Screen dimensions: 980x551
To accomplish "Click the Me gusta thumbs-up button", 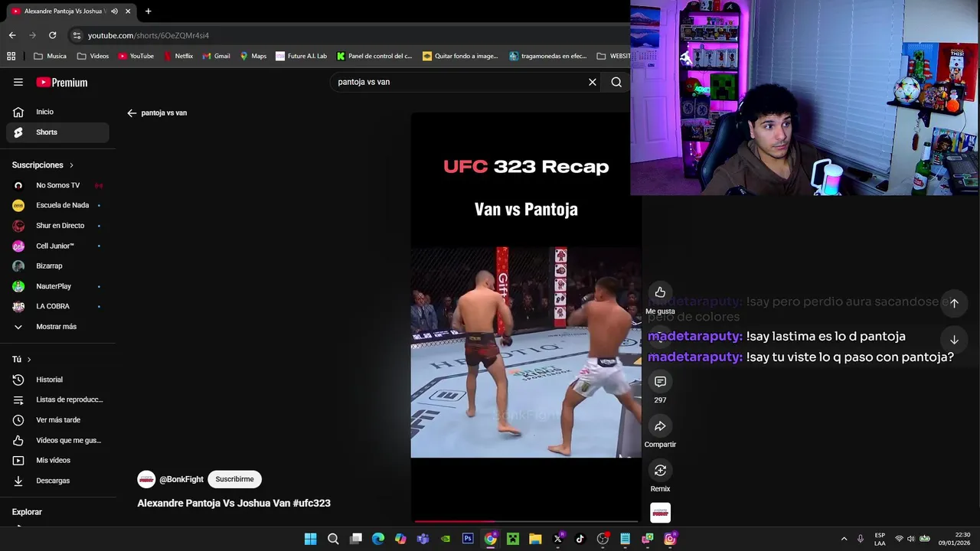I will [x=660, y=292].
